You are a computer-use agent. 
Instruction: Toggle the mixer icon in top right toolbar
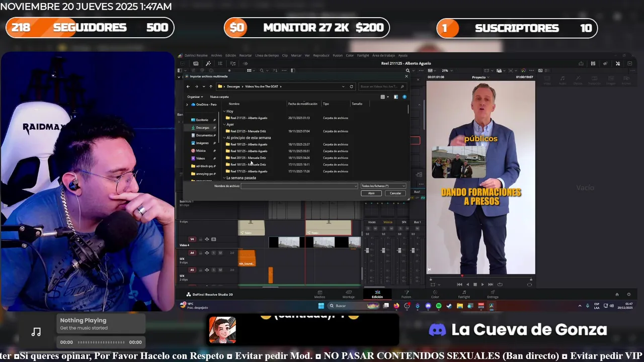(x=593, y=63)
